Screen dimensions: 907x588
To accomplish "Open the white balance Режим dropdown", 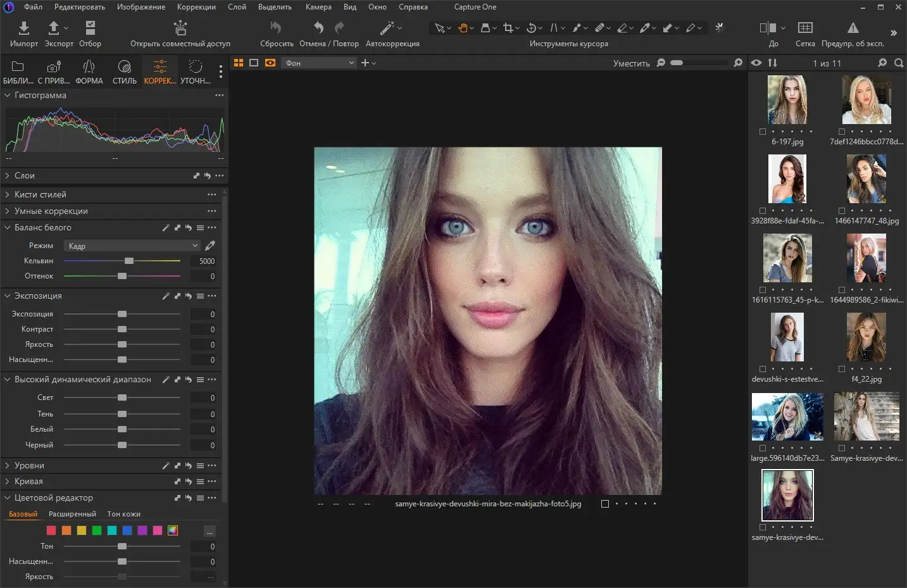I will 132,246.
